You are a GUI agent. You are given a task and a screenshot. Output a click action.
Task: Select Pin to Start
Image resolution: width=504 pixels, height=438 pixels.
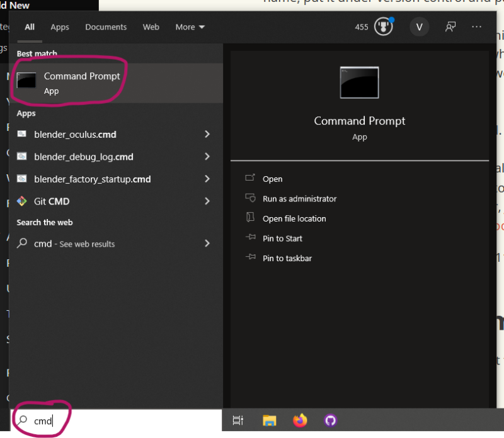coord(282,239)
